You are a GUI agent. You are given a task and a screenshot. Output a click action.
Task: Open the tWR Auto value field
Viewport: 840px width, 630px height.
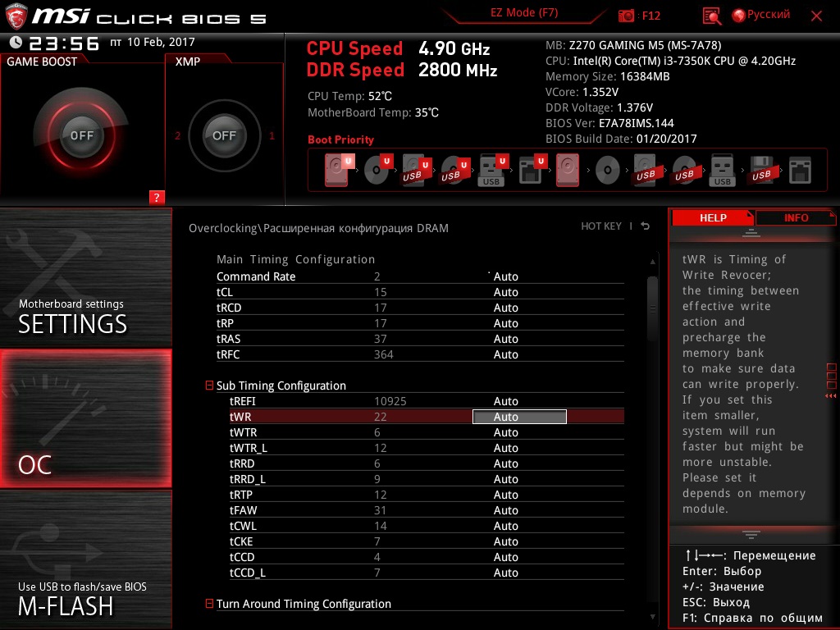519,417
